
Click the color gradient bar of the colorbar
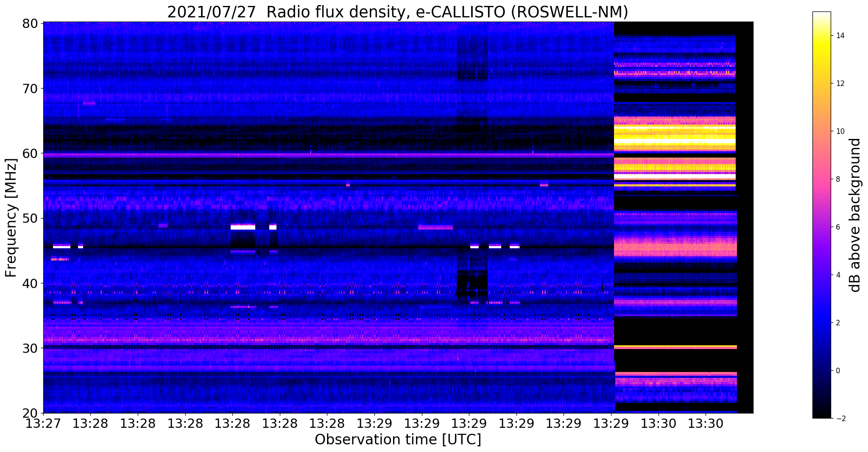[821, 215]
